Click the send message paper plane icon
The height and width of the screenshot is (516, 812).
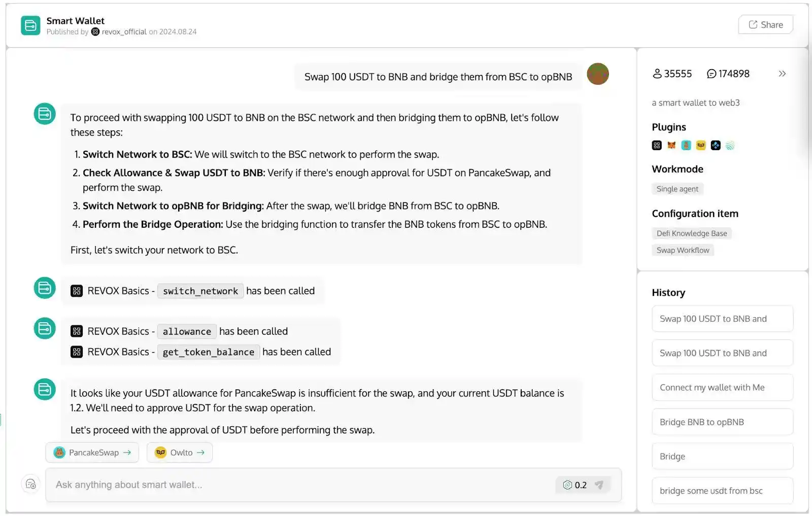point(599,485)
